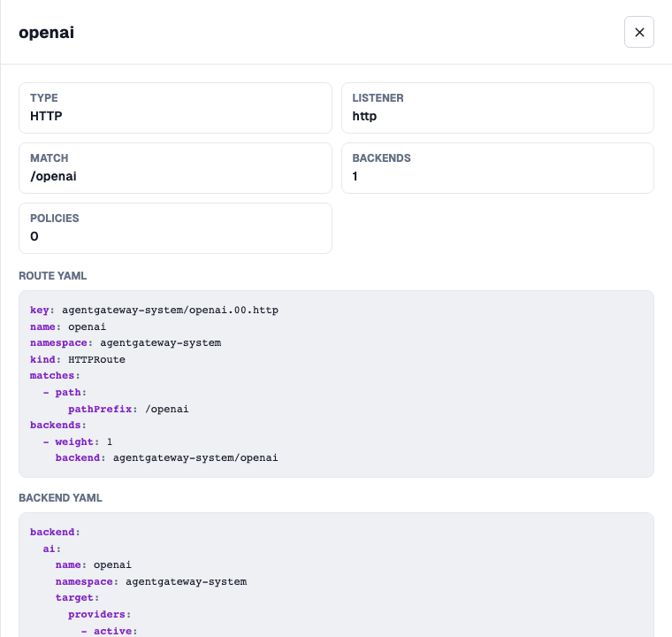Click the "backend: agentgateway-system/openai" line
This screenshot has height=637, width=672.
(x=167, y=458)
